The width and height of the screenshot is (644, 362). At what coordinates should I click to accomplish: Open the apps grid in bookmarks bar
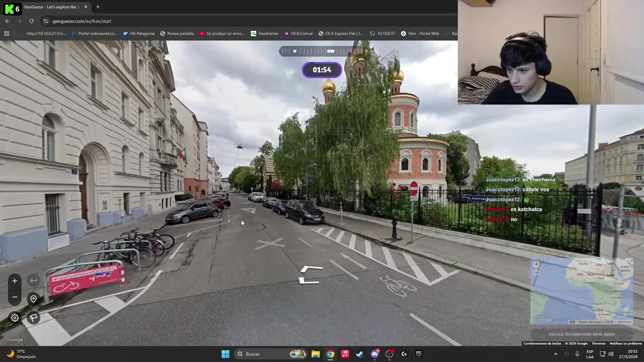point(7,34)
